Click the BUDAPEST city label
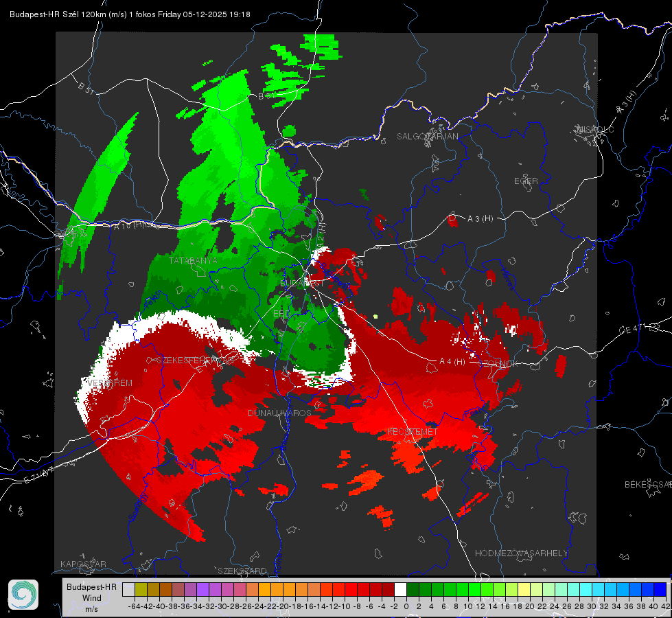The height and width of the screenshot is (618, 672). [302, 284]
